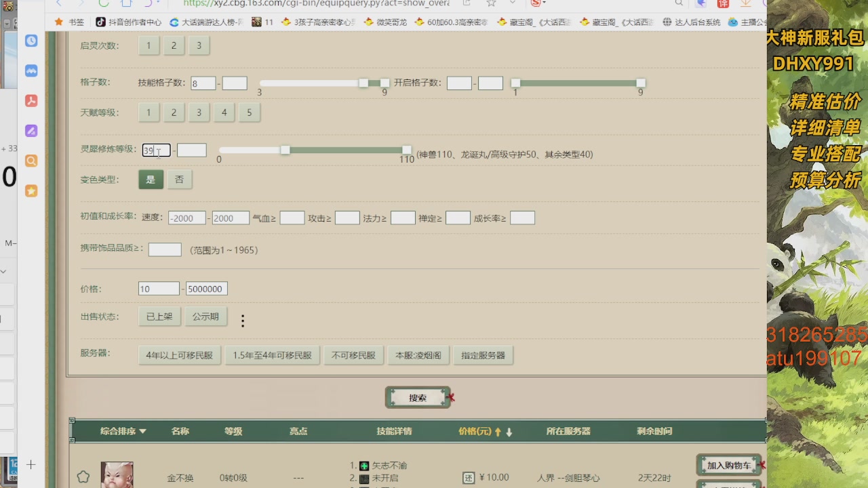Add a new sidebar app with plus
This screenshot has height=488, width=868.
point(31,464)
